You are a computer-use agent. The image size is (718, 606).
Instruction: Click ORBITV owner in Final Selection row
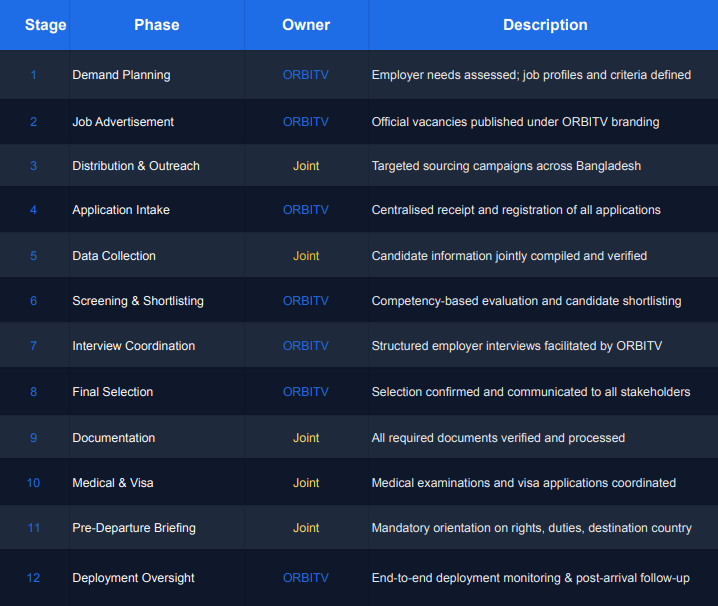tap(305, 392)
